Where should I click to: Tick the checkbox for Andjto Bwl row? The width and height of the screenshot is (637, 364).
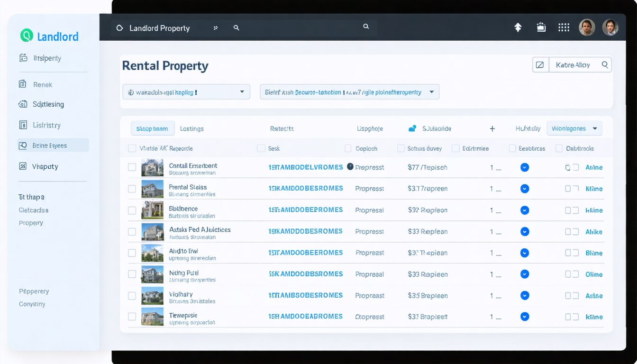pyautogui.click(x=132, y=253)
